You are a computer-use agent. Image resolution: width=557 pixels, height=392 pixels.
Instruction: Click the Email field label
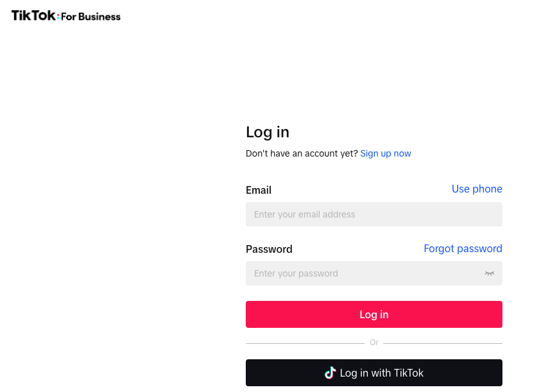coord(258,191)
